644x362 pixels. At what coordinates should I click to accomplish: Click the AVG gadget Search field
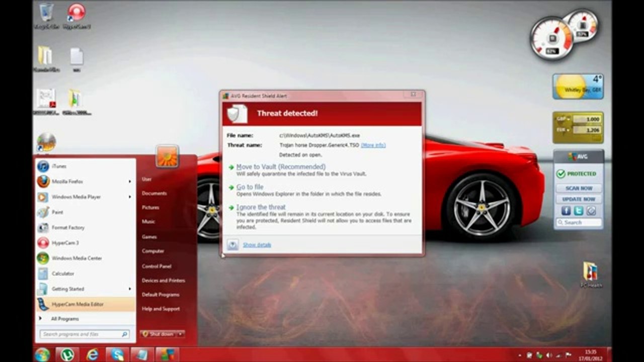click(579, 223)
